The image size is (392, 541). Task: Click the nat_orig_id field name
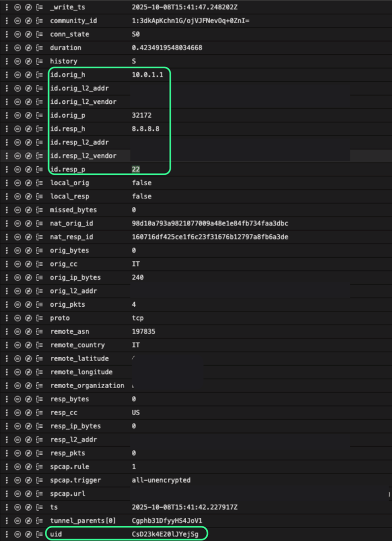[72, 223]
